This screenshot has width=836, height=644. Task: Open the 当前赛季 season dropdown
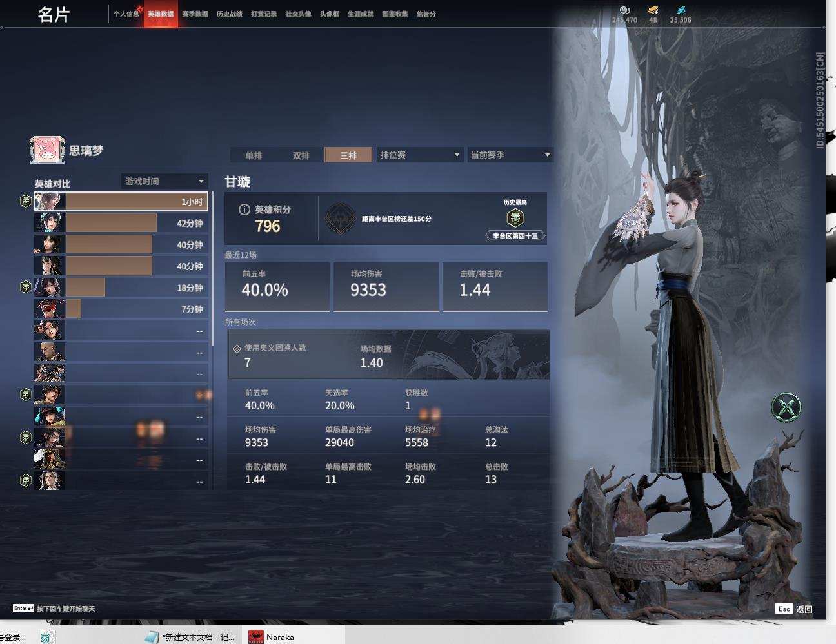point(510,155)
